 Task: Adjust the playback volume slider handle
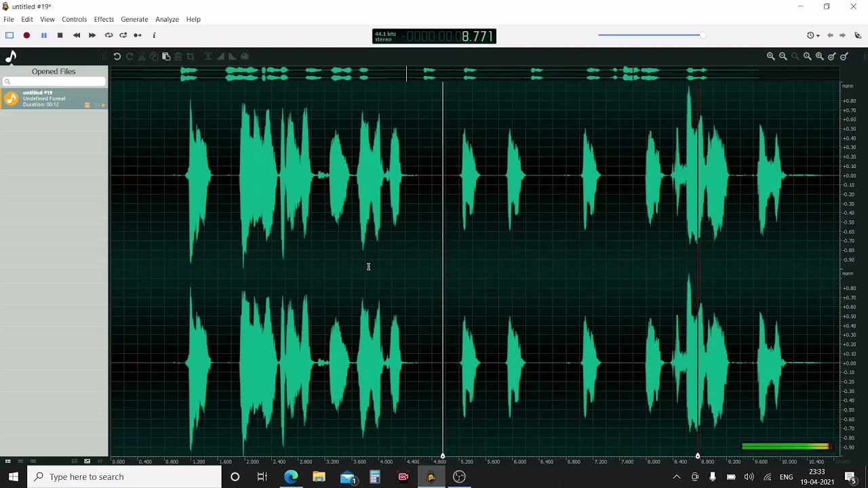pos(703,35)
